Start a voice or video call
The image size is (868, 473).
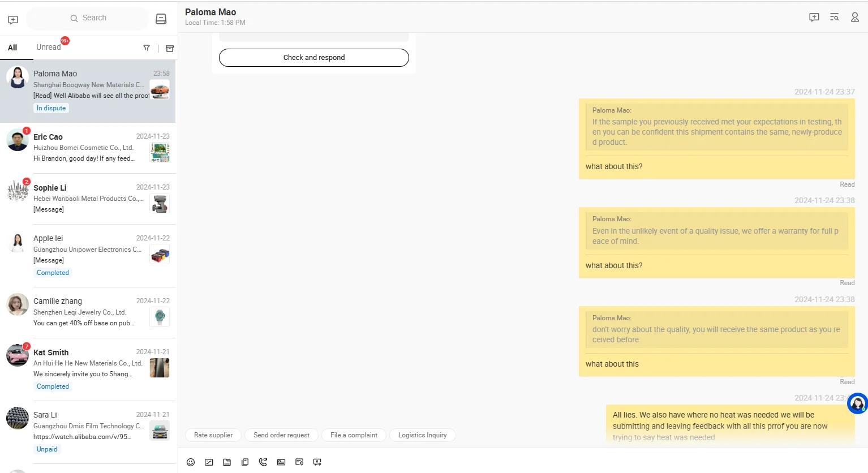pyautogui.click(x=263, y=462)
